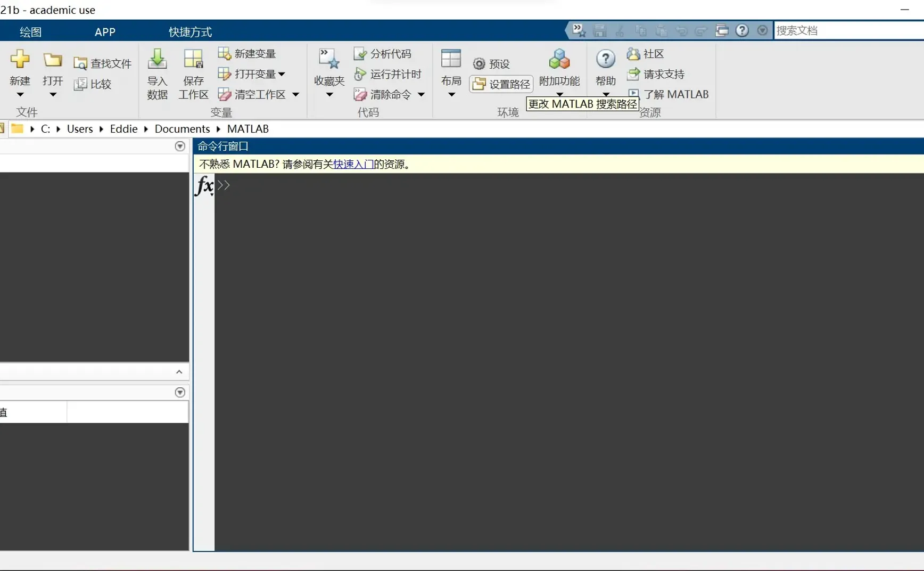Open the Open Variable (打开变量) dropdown
This screenshot has width=924, height=571.
(x=282, y=74)
